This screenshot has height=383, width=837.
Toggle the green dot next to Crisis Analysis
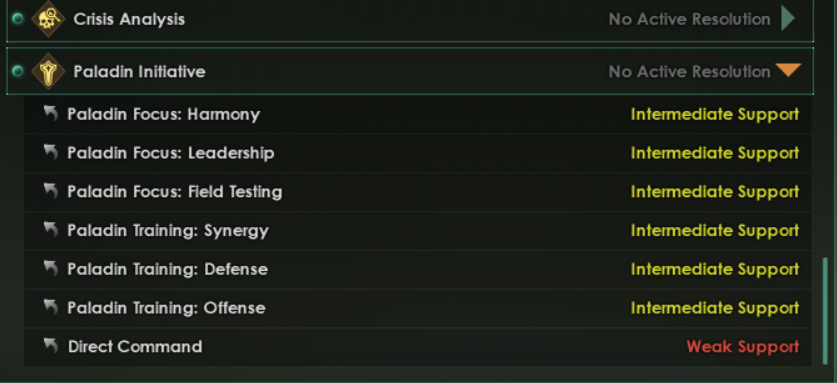pyautogui.click(x=18, y=19)
